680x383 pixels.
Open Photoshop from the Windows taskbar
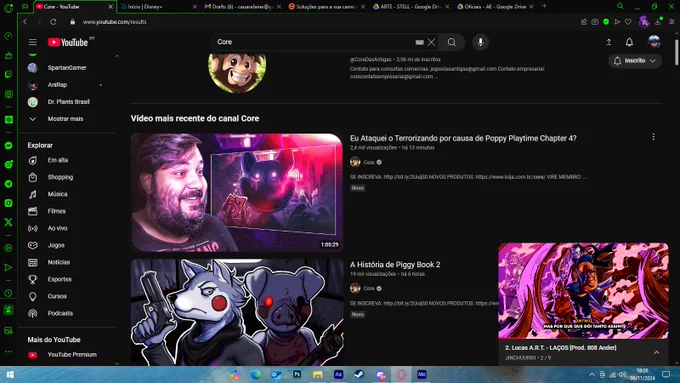[297, 374]
